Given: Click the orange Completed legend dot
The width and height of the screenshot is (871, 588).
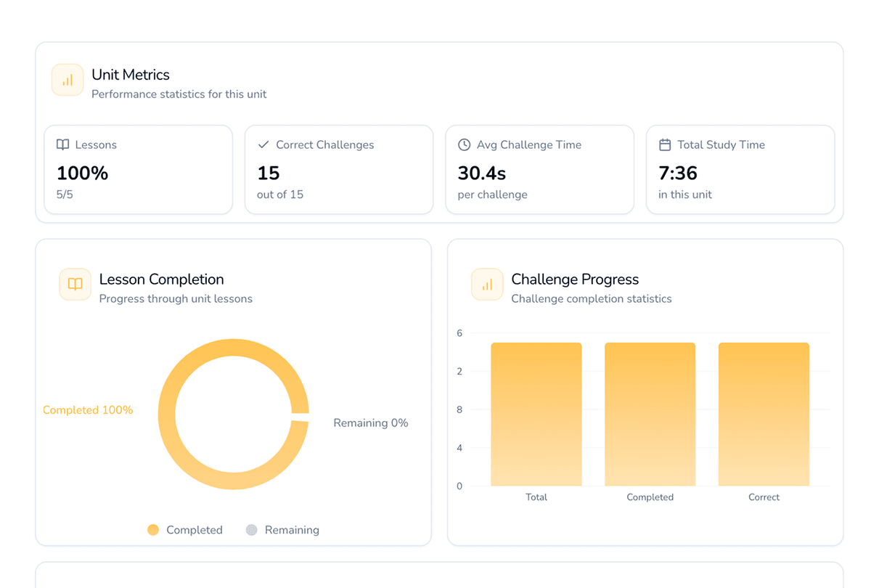Looking at the screenshot, I should tap(153, 530).
